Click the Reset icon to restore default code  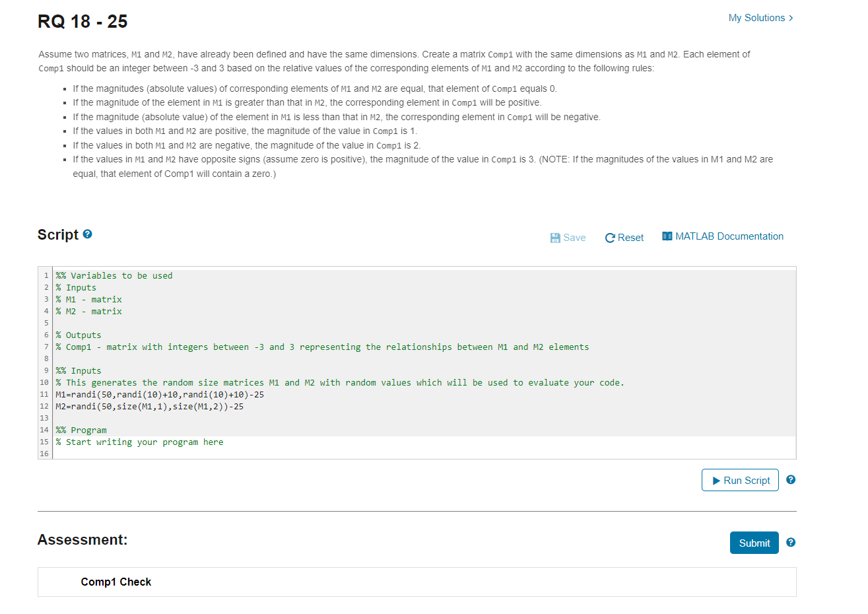point(611,236)
